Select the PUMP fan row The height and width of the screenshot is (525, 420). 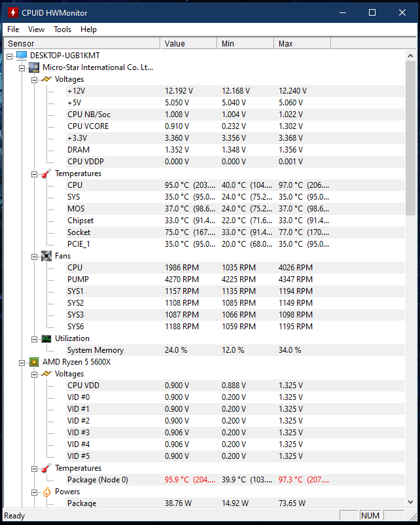pyautogui.click(x=236, y=280)
